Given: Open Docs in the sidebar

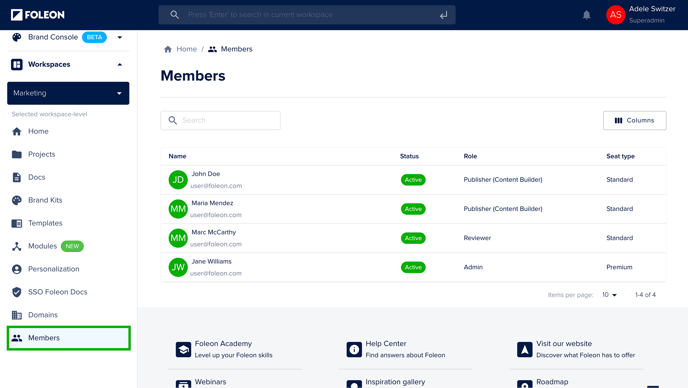Looking at the screenshot, I should (x=37, y=177).
